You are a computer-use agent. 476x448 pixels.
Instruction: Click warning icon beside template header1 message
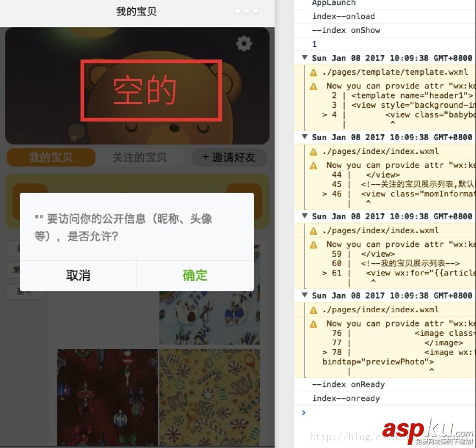313,87
